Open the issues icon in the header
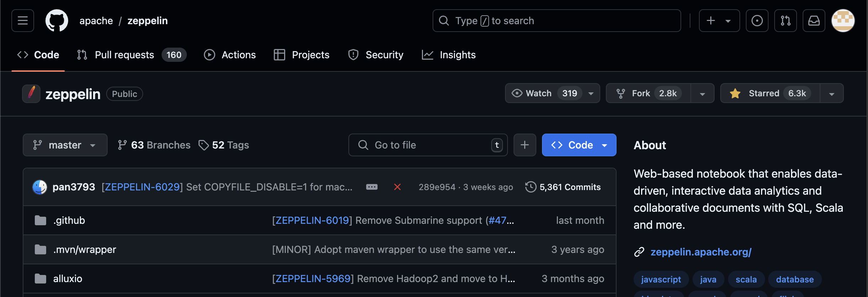The image size is (868, 297). tap(757, 21)
